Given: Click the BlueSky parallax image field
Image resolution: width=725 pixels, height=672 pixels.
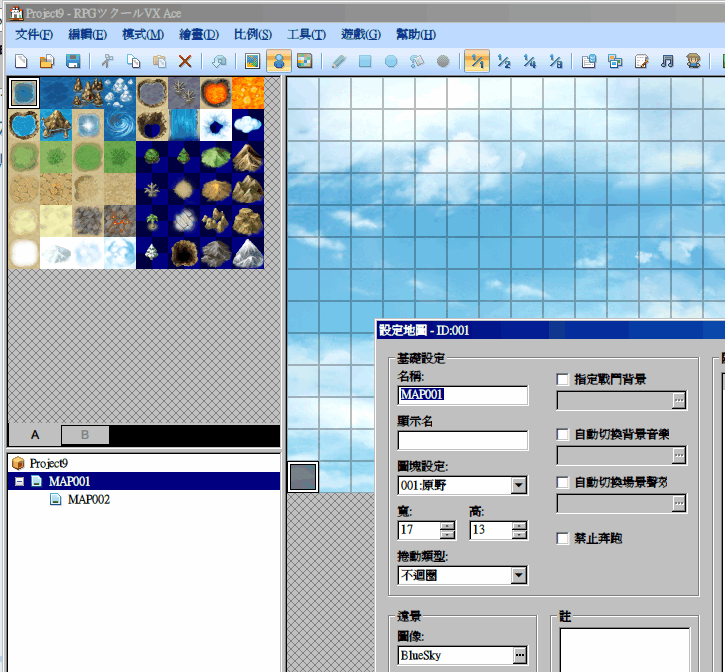Looking at the screenshot, I should point(455,655).
